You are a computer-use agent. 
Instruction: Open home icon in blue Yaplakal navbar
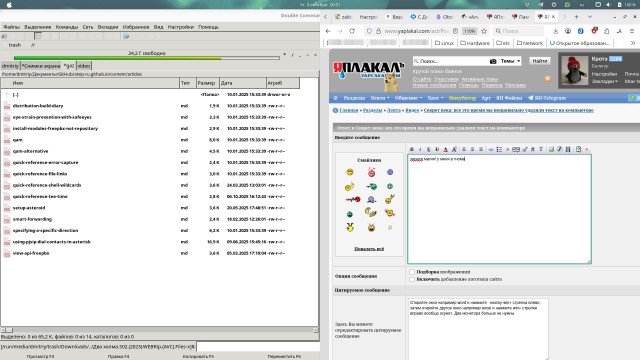[336, 98]
